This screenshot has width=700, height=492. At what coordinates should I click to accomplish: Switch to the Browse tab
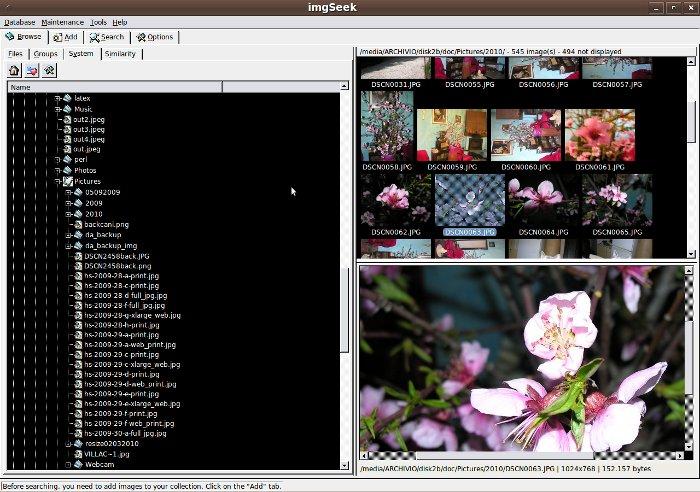point(24,37)
